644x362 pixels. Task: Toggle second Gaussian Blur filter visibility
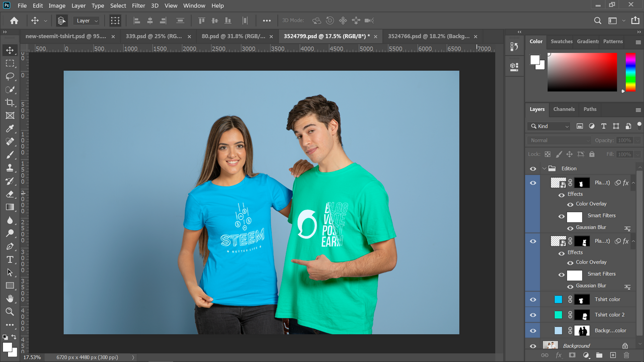coord(570,286)
